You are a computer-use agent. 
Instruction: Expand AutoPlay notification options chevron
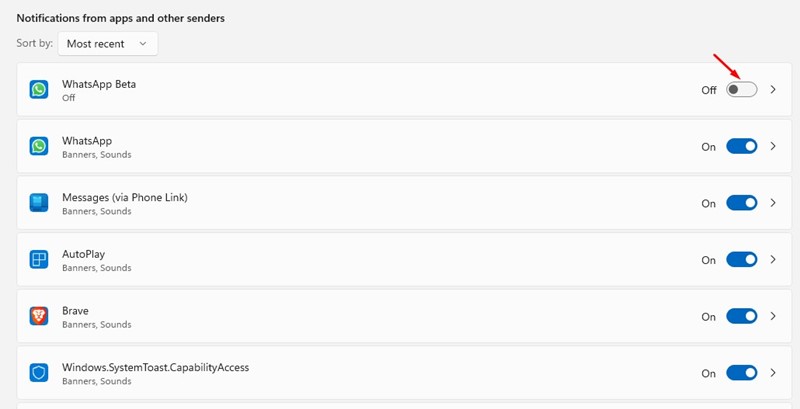tap(773, 260)
